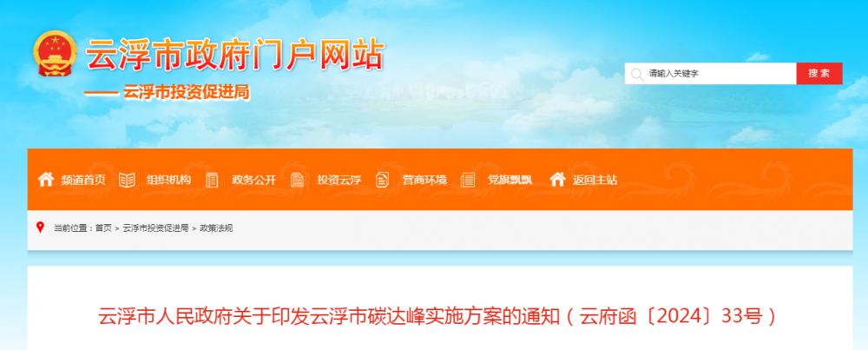This screenshot has height=350, width=868.
Task: Open the 频道首页 menu item
Action: 83,180
